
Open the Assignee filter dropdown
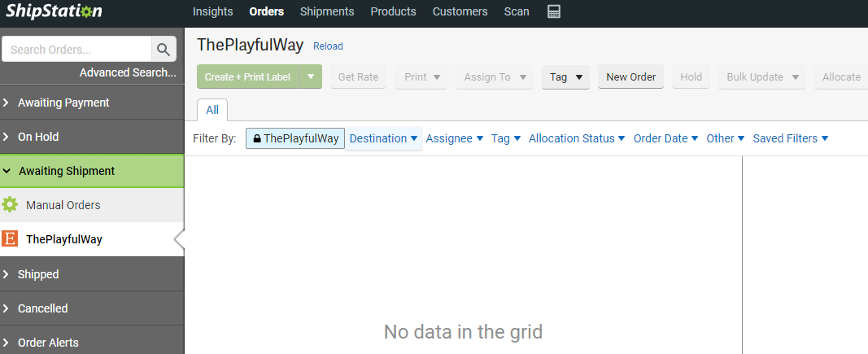coord(455,138)
